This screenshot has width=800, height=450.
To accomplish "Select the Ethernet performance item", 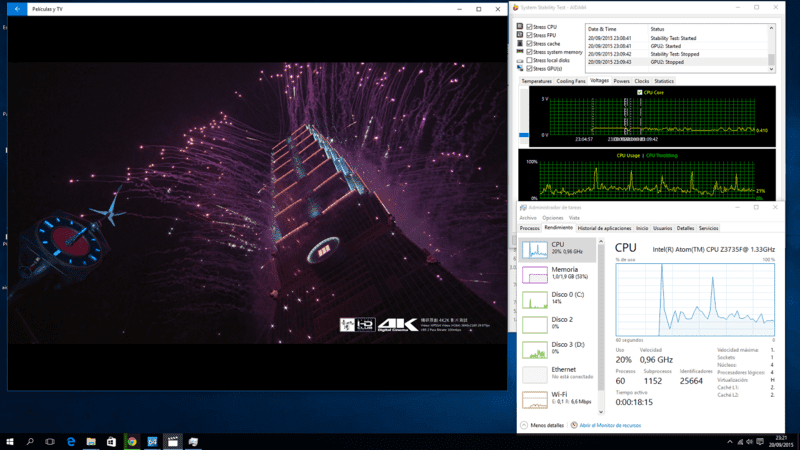I will 558,374.
